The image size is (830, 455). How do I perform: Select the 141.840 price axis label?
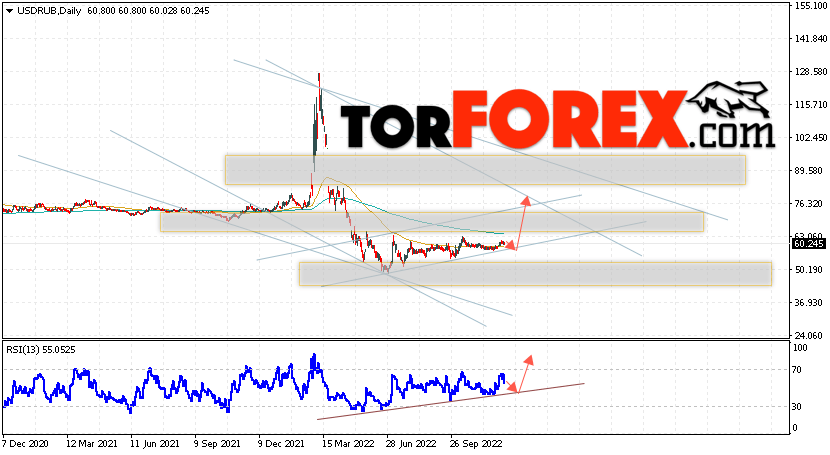pyautogui.click(x=810, y=39)
